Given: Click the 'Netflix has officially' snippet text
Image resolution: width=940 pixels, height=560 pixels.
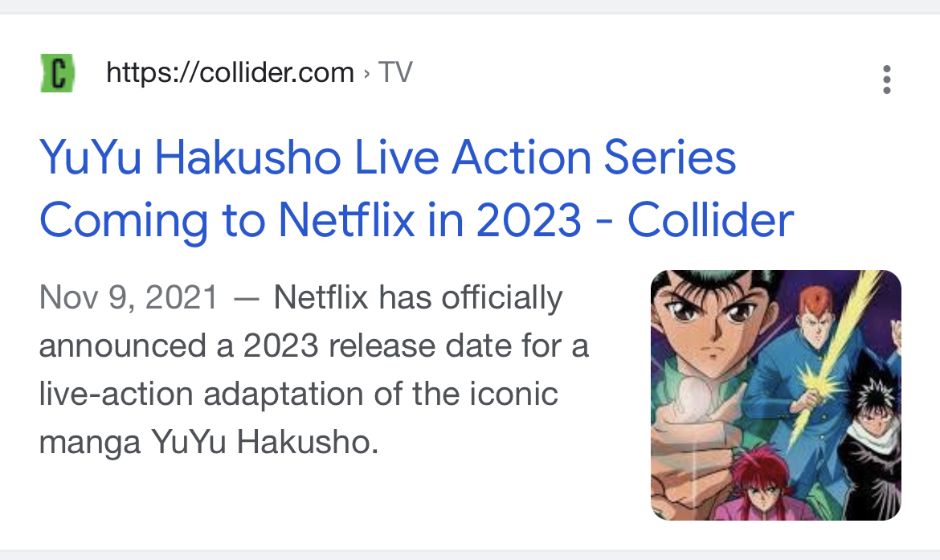Looking at the screenshot, I should 418,297.
